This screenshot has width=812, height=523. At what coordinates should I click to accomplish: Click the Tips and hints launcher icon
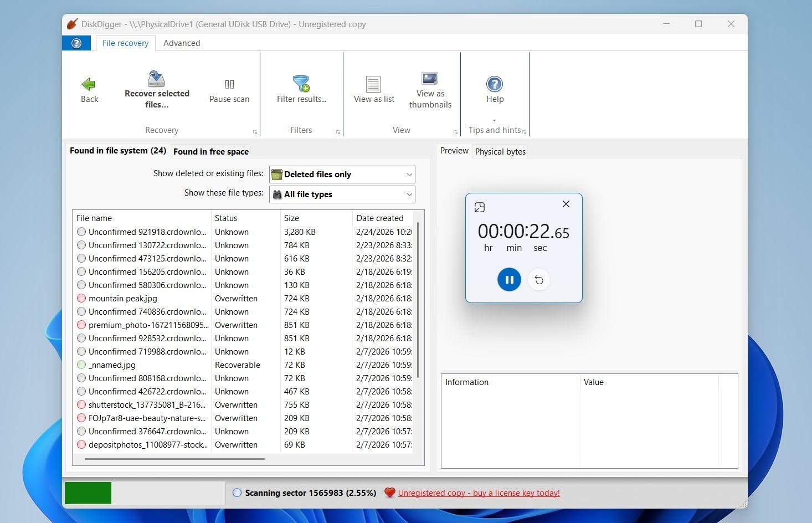[x=524, y=132]
